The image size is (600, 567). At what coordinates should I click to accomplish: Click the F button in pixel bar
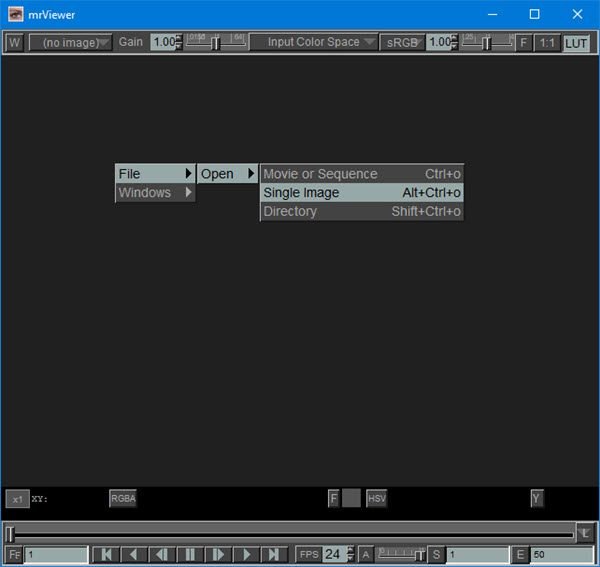pyautogui.click(x=334, y=498)
